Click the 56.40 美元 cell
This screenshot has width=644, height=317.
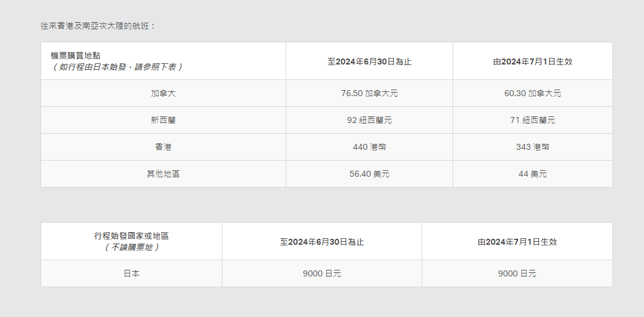click(x=369, y=174)
